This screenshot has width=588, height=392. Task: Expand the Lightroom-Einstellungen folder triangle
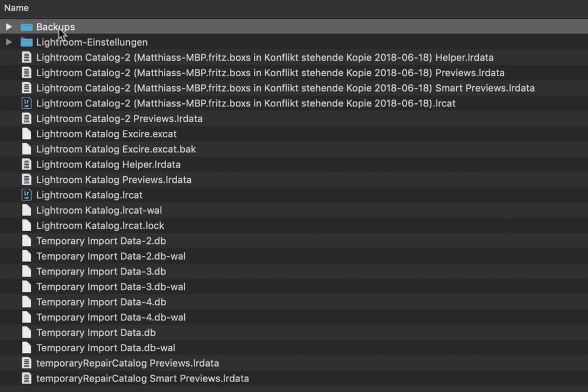(x=8, y=42)
